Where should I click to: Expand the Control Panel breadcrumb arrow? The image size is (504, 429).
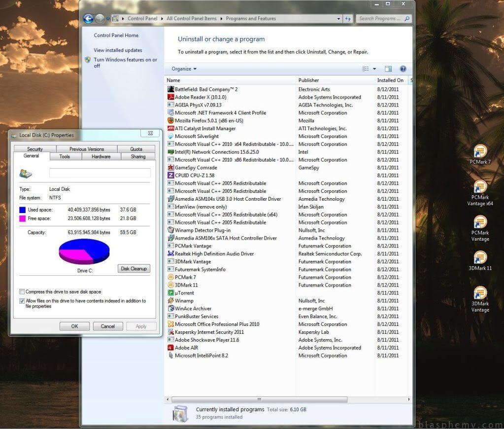tap(162, 19)
